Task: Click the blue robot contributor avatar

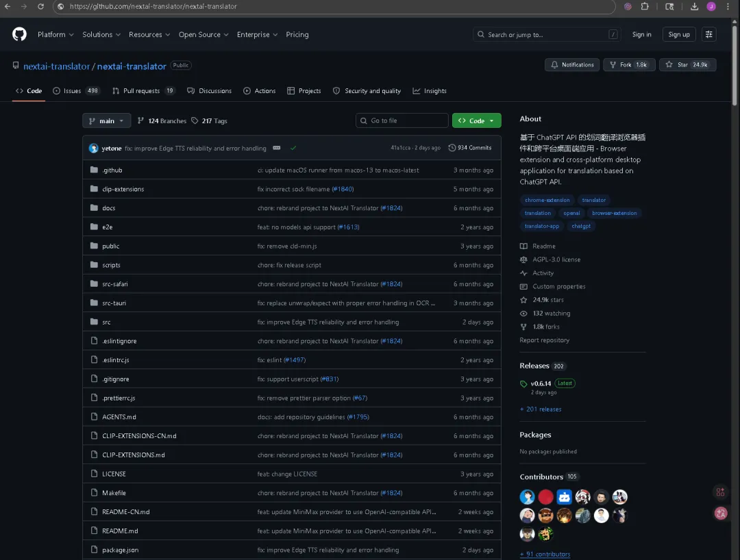Action: click(564, 497)
